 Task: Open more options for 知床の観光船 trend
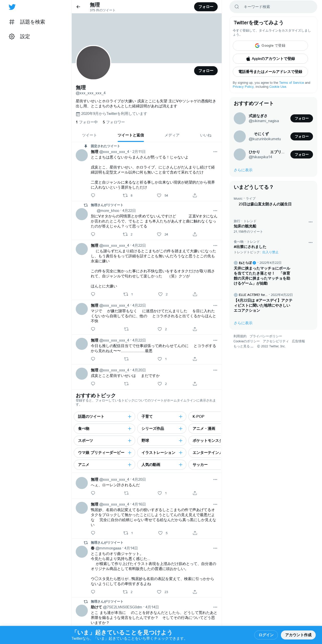coord(310,222)
